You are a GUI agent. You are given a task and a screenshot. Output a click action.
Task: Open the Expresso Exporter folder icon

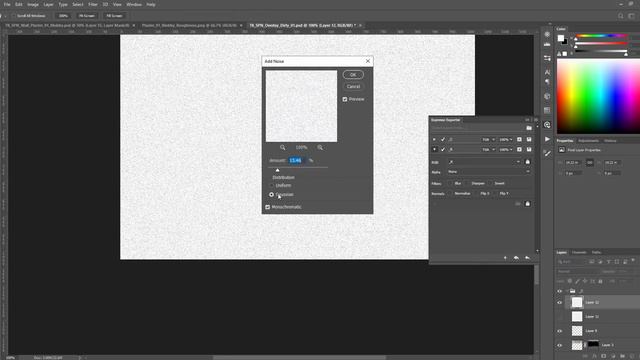click(529, 128)
